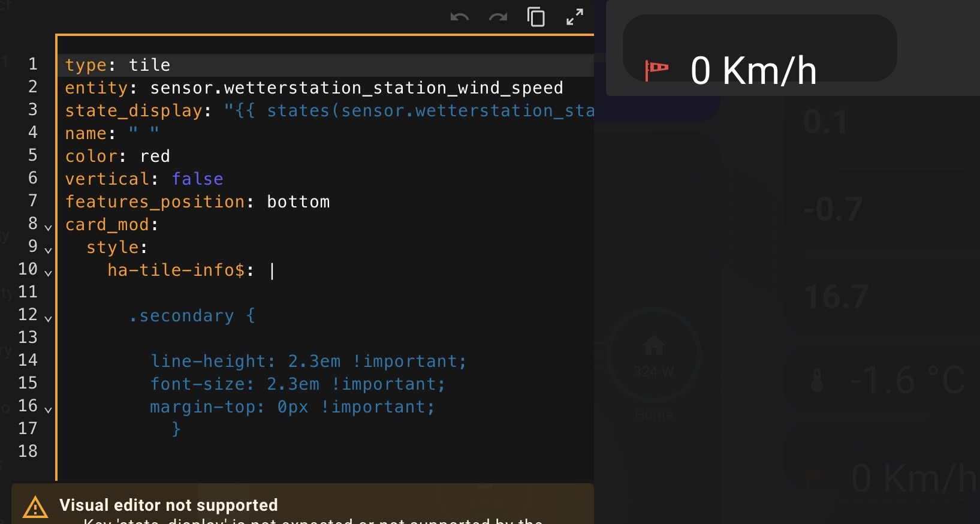Click the dimmed thermometer icon
The image size is (980, 524).
pos(817,380)
